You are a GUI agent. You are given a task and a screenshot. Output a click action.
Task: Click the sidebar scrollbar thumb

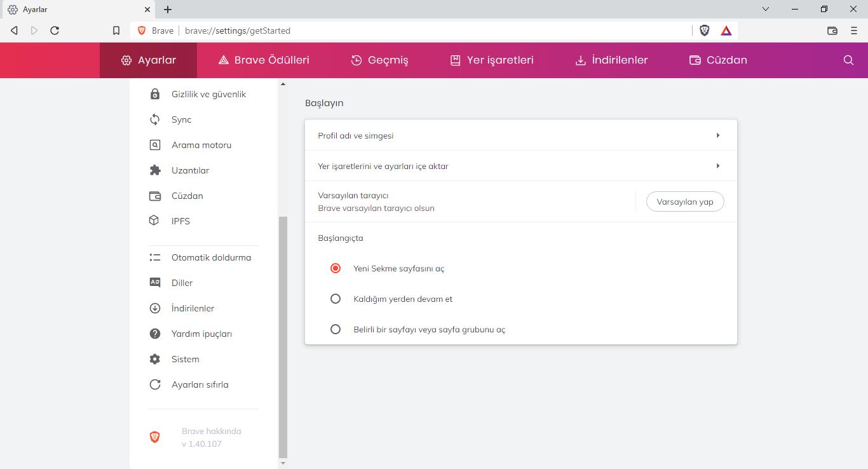coord(283,337)
